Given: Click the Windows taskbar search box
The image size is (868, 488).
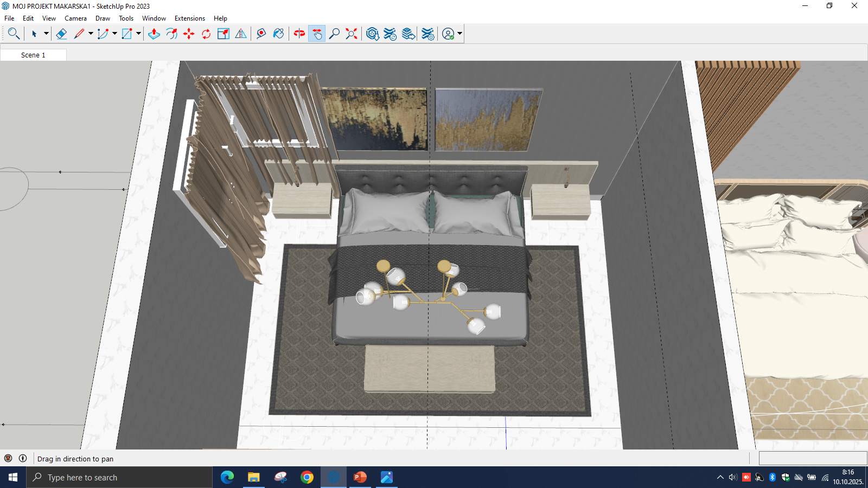Looking at the screenshot, I should (x=119, y=477).
